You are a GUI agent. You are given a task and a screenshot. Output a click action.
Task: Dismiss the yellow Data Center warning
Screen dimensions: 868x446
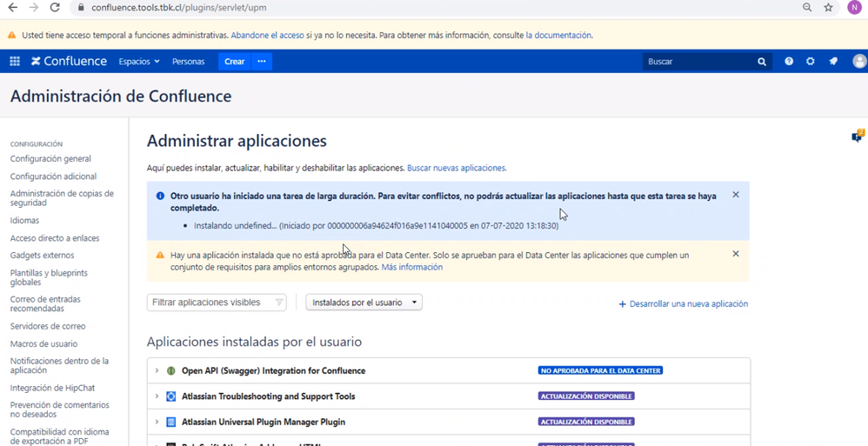click(x=736, y=254)
